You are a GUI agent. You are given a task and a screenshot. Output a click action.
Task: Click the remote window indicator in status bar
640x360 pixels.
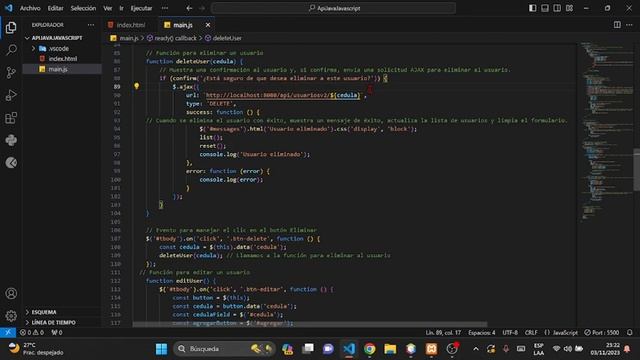(8, 333)
